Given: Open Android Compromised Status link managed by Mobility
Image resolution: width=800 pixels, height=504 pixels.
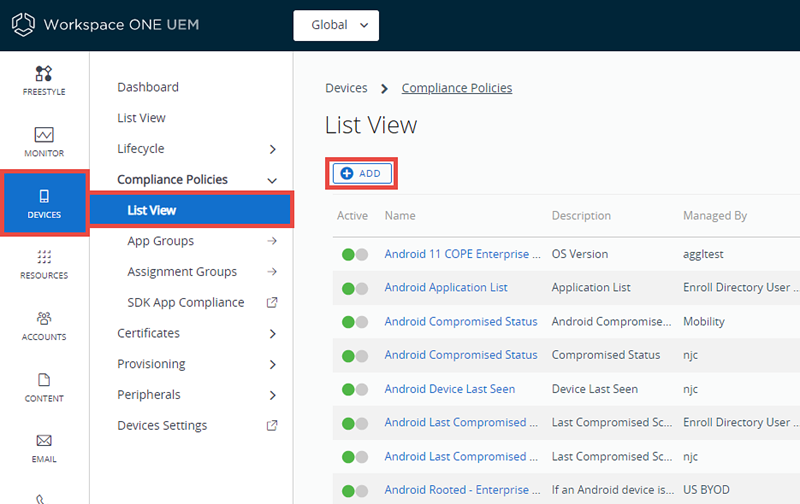Looking at the screenshot, I should coord(461,321).
